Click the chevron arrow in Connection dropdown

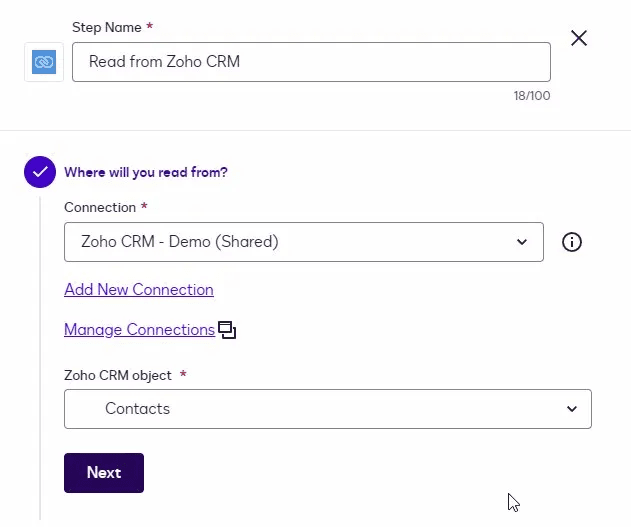coord(521,242)
